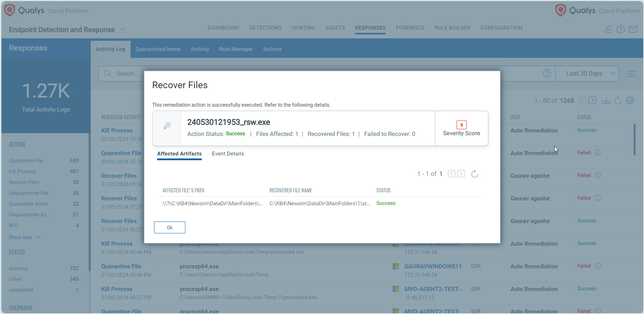
Task: Open the mail messages icon
Action: click(x=633, y=30)
